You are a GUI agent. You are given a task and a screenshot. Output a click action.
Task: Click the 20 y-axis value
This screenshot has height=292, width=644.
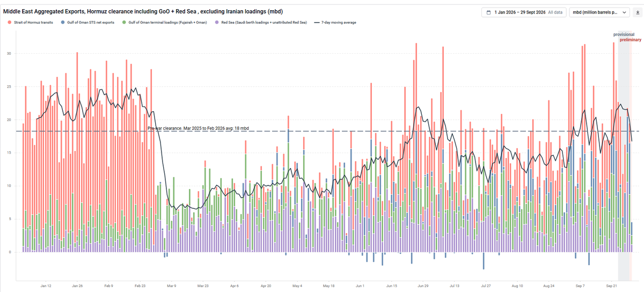(9, 120)
